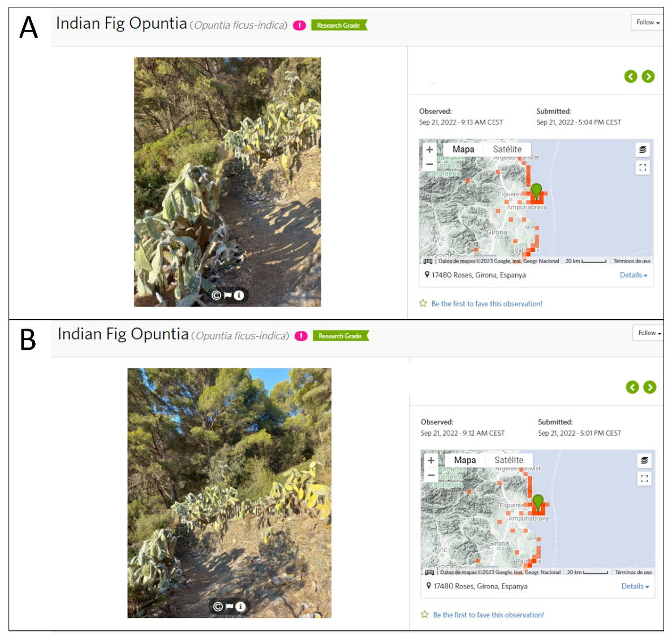Screen dimensions: 672x640
Task: Expand panel A map to fullscreen
Action: click(643, 167)
